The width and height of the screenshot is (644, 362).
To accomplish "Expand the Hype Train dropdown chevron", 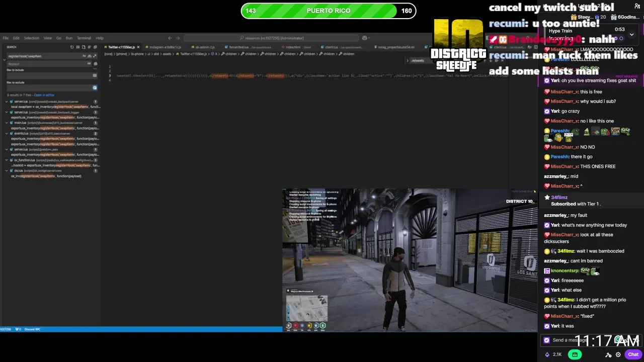I will [631, 34].
